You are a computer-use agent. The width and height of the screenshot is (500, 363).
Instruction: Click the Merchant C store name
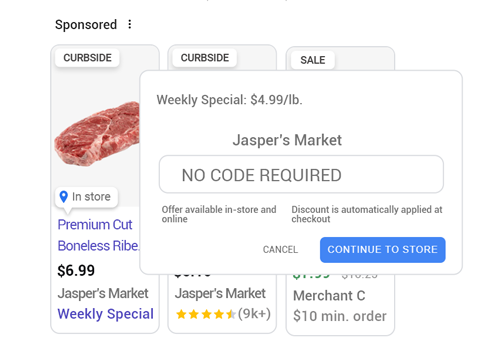point(329,296)
